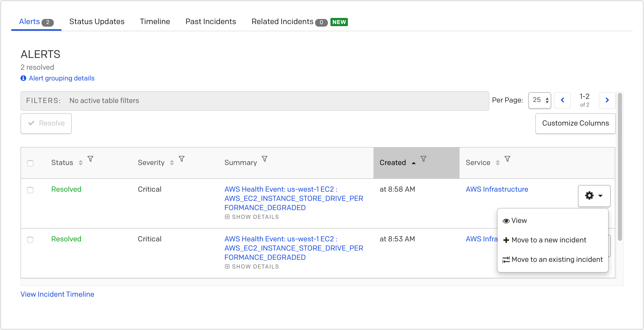Choose 'Move to a new incident' menu option

pyautogui.click(x=548, y=240)
